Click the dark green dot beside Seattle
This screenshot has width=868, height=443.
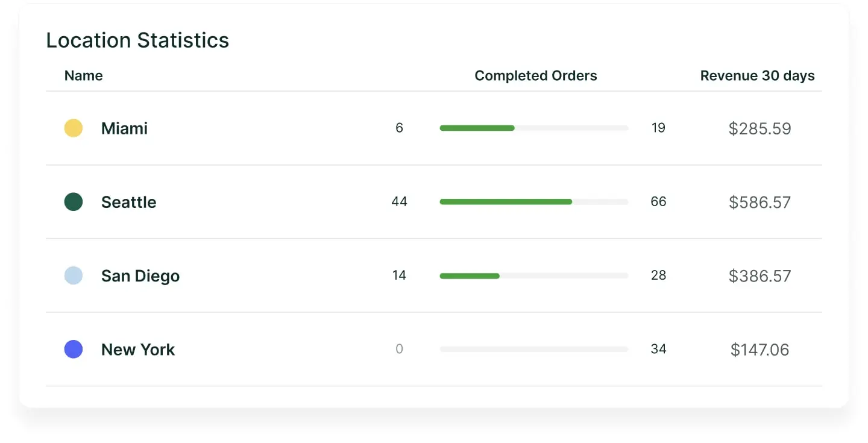[73, 202]
